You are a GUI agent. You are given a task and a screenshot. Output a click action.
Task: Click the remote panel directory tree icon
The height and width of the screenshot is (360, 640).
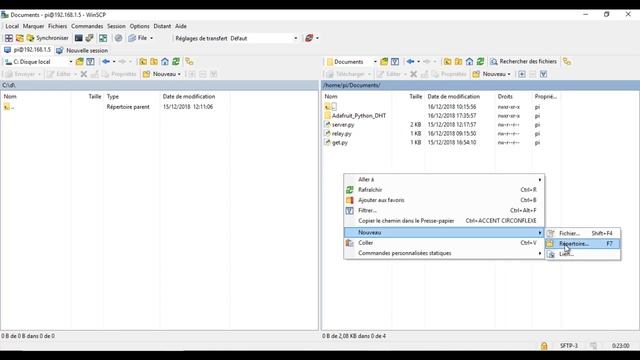point(567,62)
